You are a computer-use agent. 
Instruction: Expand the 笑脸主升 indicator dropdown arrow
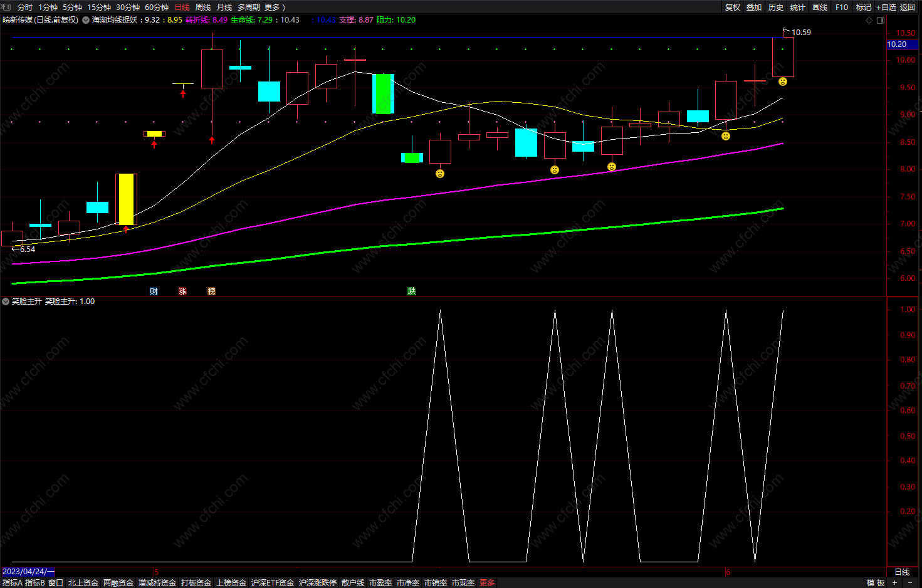[x=6, y=302]
